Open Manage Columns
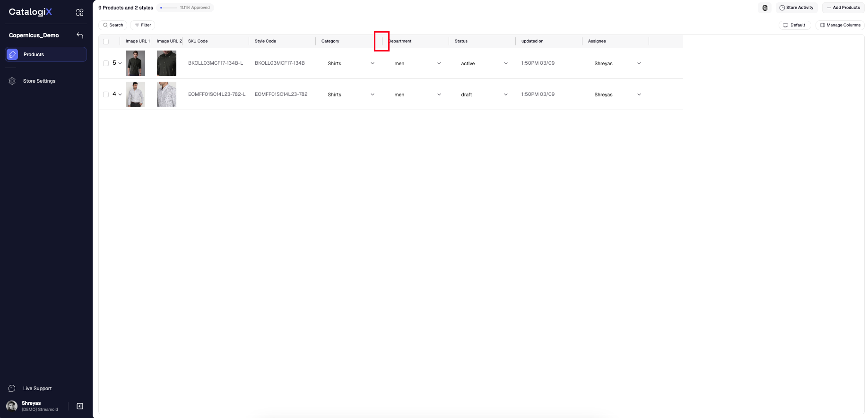Image resolution: width=868 pixels, height=418 pixels. [x=840, y=25]
